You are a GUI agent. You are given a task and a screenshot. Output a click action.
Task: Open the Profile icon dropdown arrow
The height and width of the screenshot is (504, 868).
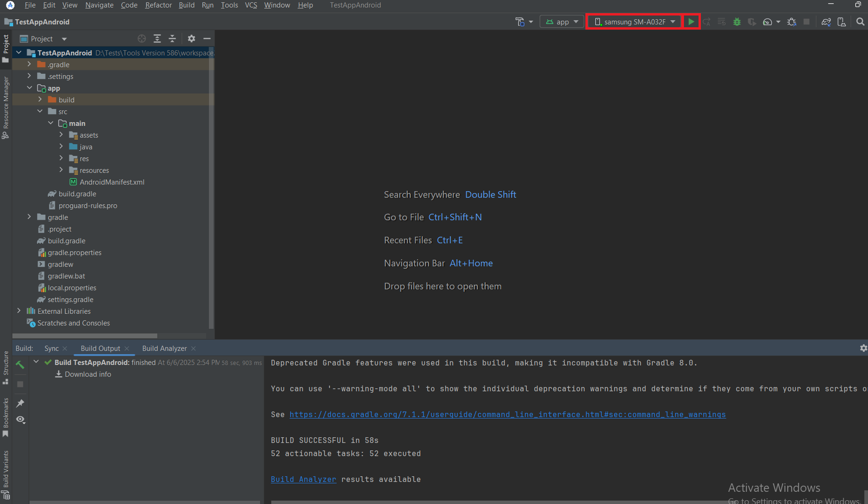[x=778, y=22]
